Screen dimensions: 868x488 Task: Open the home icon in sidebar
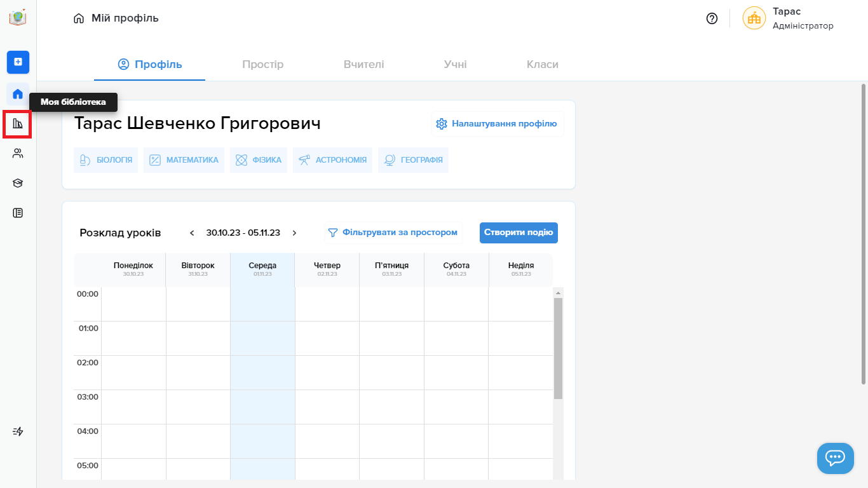click(18, 94)
